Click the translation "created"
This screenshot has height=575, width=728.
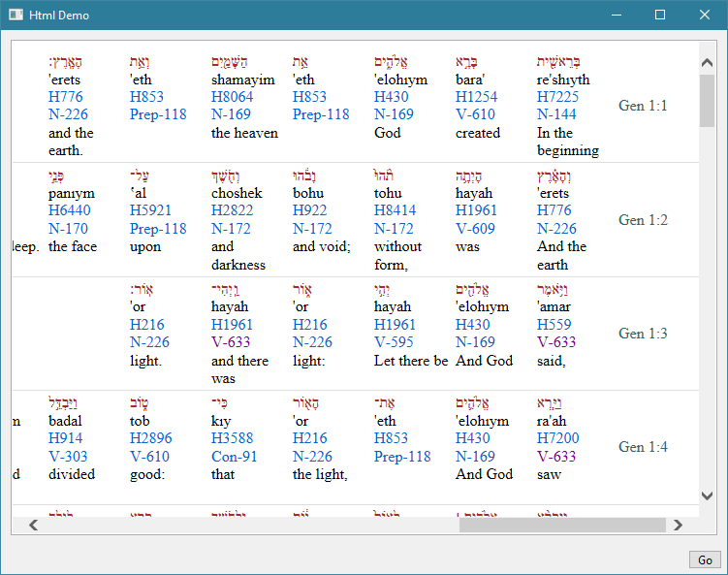tap(478, 133)
